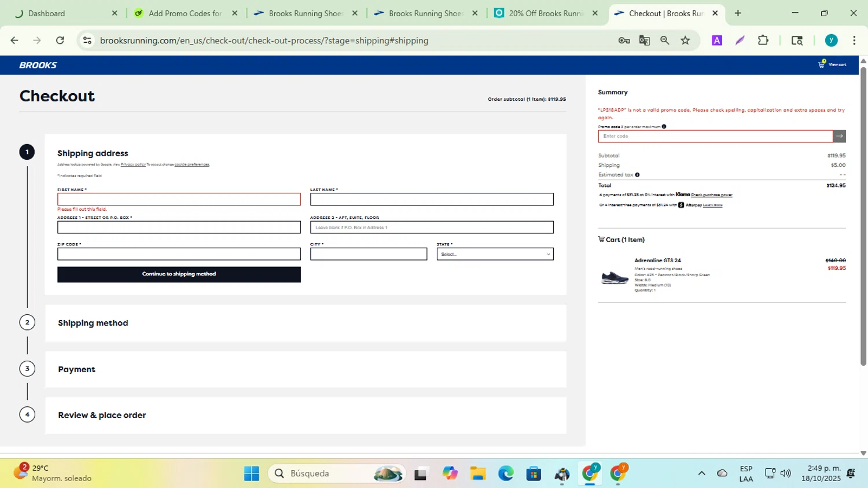The width and height of the screenshot is (868, 488).
Task: Click the page vertical scrollbar
Action: 863,217
